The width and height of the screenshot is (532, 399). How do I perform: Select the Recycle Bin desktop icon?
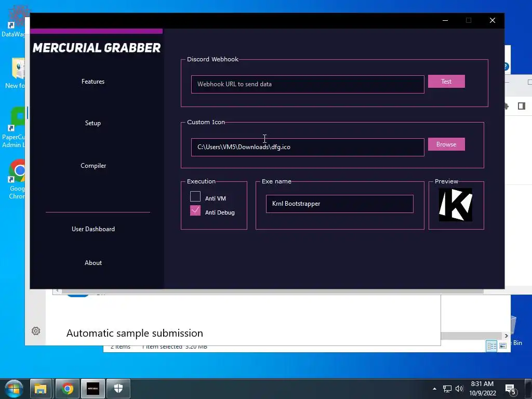pyautogui.click(x=516, y=331)
